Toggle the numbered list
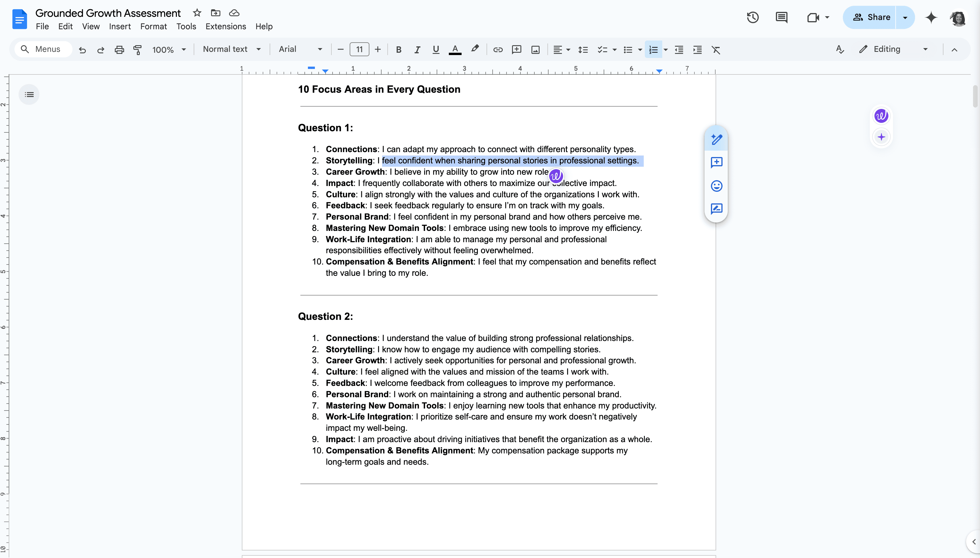Viewport: 980px width, 558px height. [653, 50]
